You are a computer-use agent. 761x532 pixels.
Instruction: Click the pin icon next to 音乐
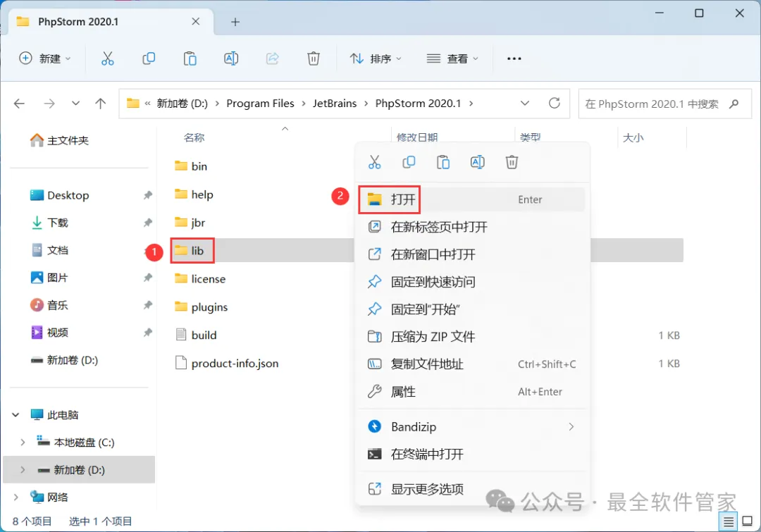point(147,305)
